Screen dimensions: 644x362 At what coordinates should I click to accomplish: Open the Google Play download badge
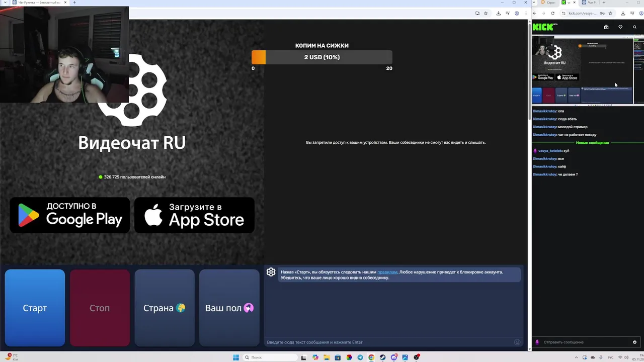(x=70, y=215)
